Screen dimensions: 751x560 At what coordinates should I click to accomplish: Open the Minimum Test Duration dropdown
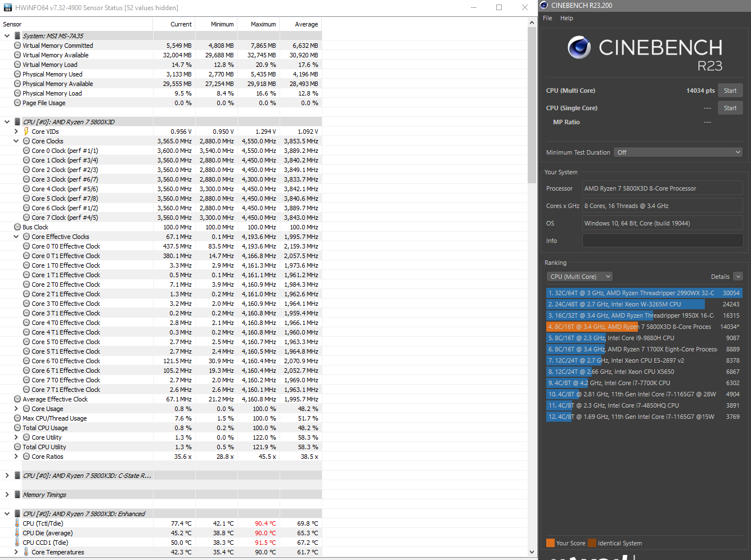[678, 152]
